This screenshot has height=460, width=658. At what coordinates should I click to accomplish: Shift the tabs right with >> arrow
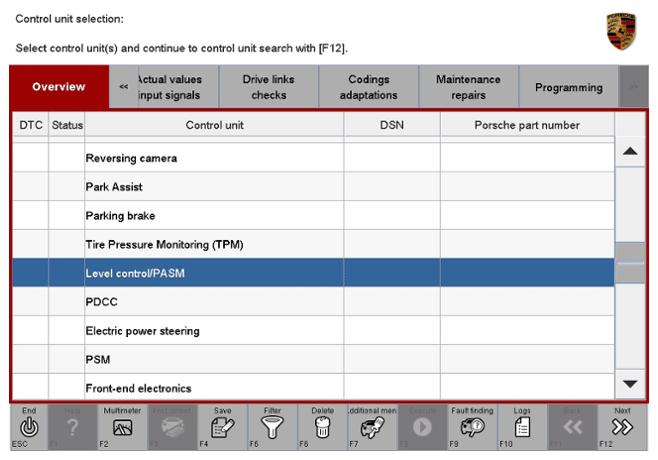[634, 87]
